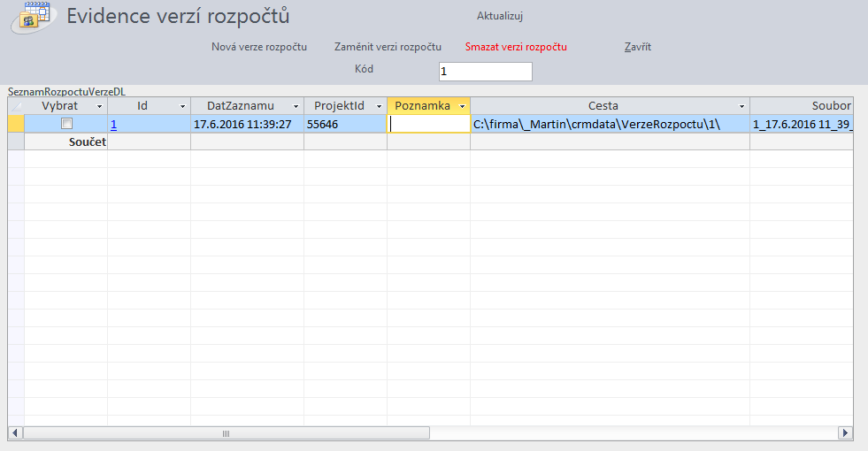Open the record Id link 1
Viewport: 868px width, 451px height.
113,125
